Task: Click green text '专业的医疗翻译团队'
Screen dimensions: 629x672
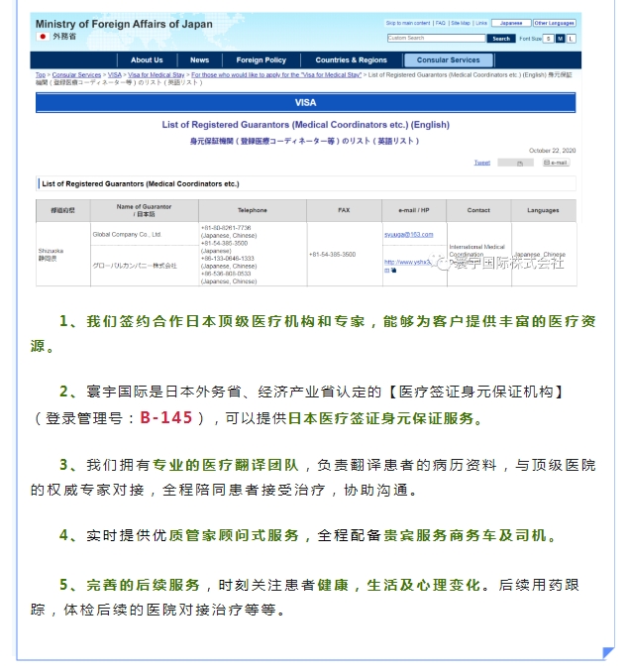Action: coord(225,465)
